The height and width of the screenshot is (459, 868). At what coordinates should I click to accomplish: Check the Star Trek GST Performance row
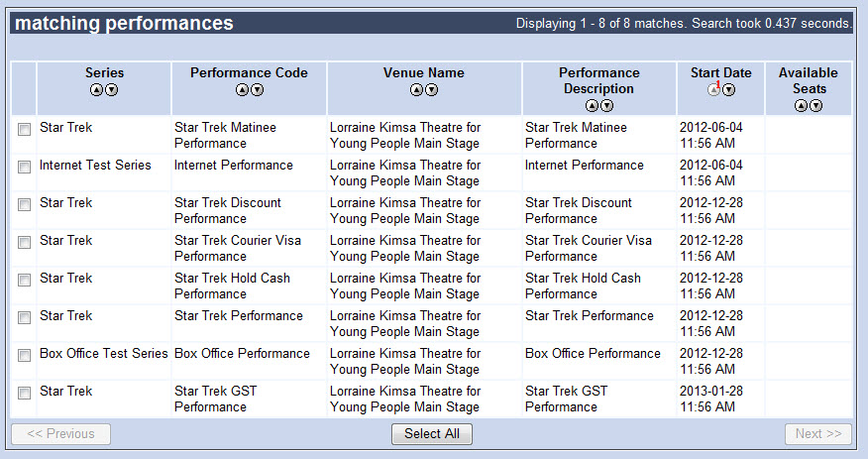click(x=25, y=394)
